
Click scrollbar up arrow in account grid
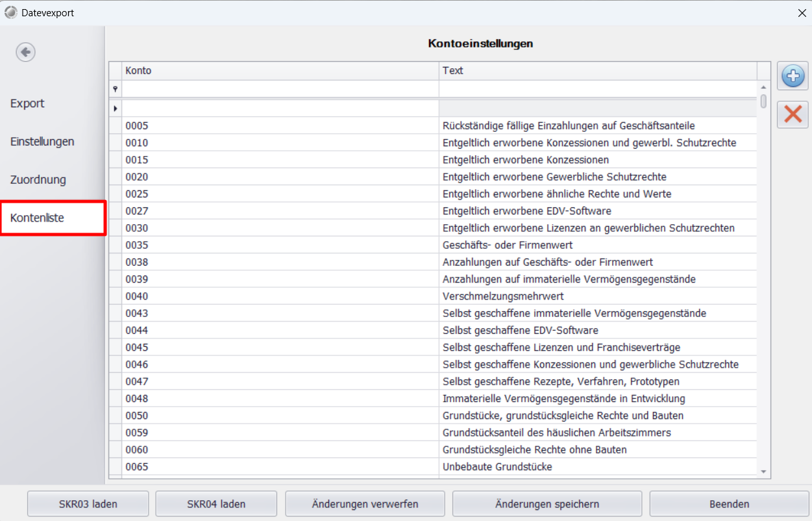764,87
